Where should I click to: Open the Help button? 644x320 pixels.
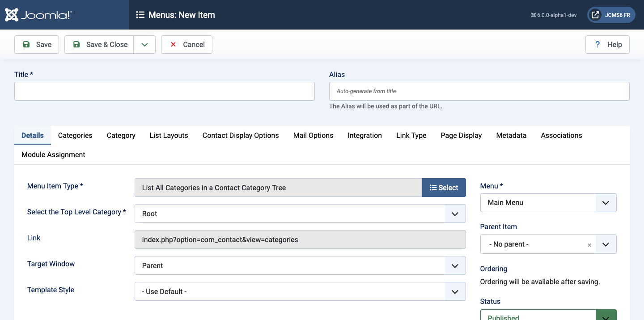[x=607, y=44]
